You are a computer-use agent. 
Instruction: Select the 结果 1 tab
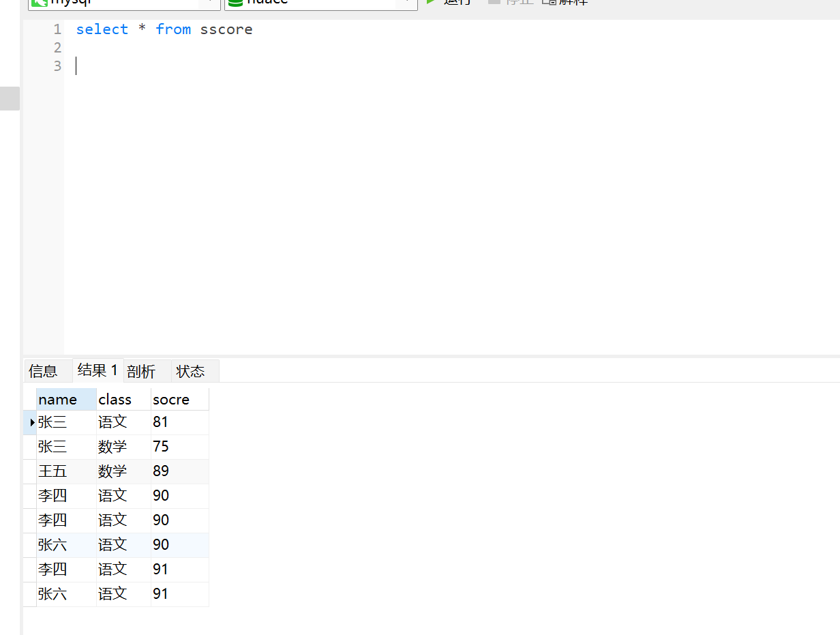(98, 370)
